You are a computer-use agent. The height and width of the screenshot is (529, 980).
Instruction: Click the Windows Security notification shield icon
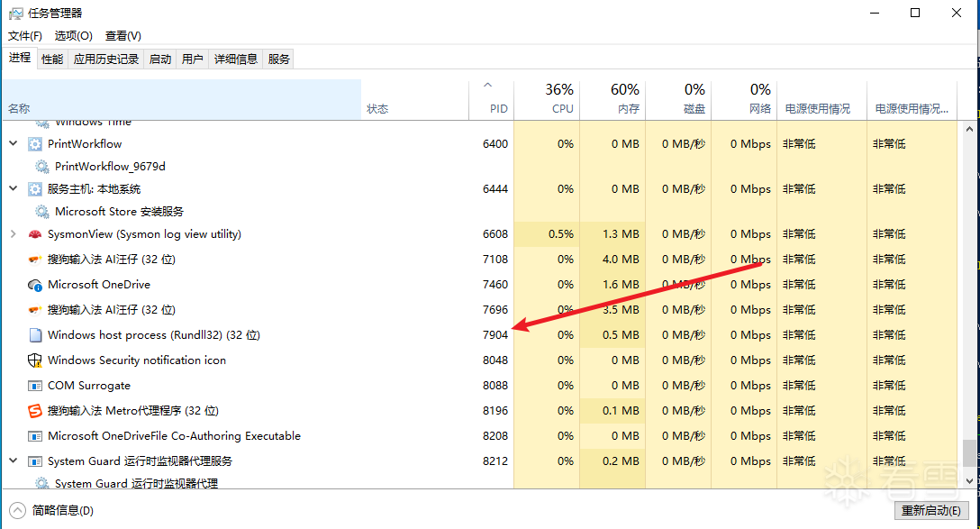click(x=35, y=360)
